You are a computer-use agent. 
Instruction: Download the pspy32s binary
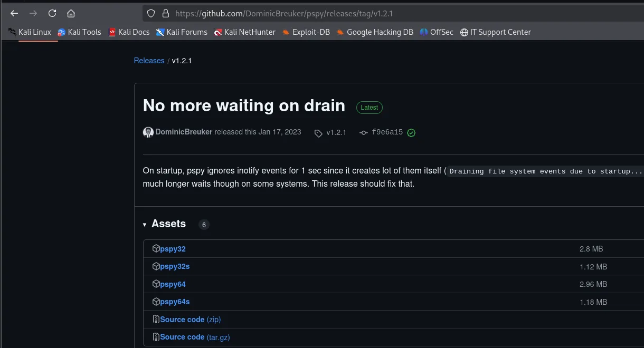pos(175,266)
